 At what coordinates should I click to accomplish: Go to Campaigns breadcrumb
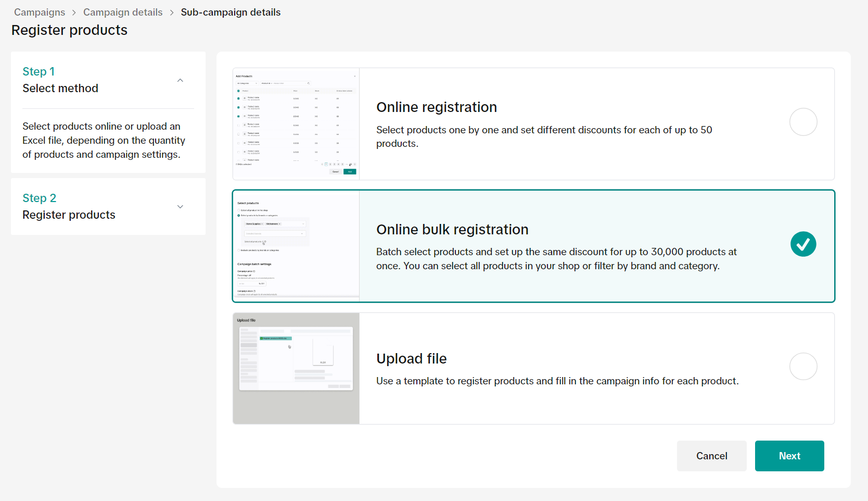point(40,12)
